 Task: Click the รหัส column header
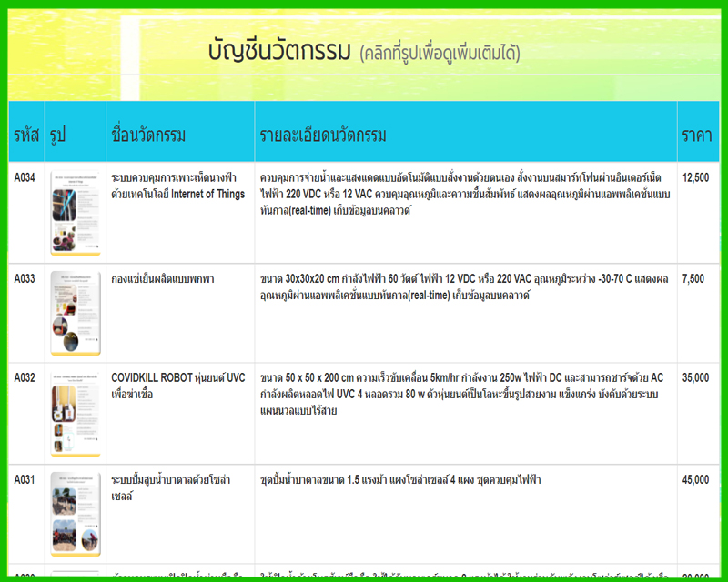pos(26,135)
